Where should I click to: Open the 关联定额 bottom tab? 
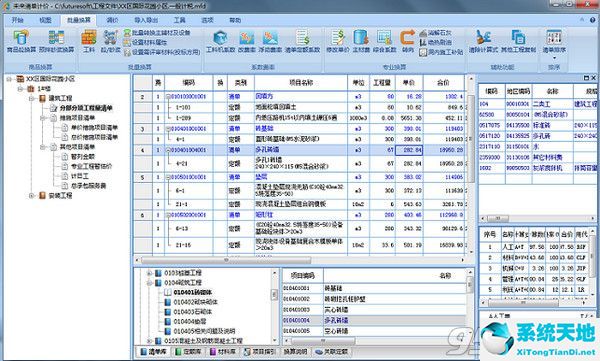(x=332, y=351)
